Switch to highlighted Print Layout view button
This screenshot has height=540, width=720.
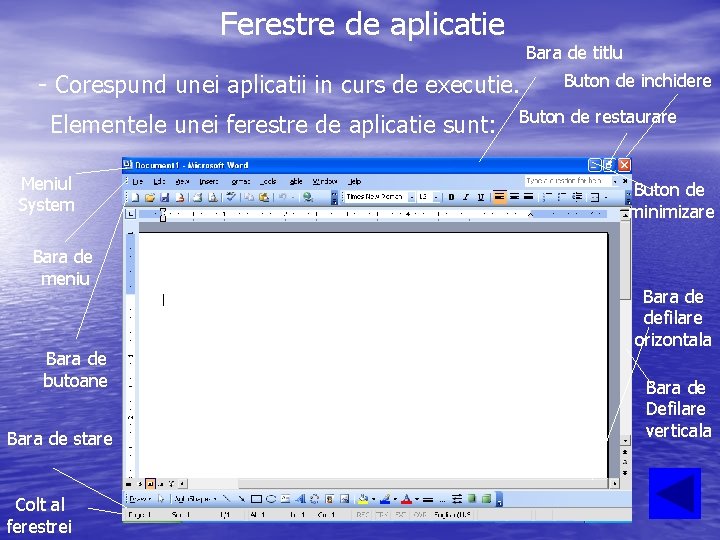tap(150, 484)
